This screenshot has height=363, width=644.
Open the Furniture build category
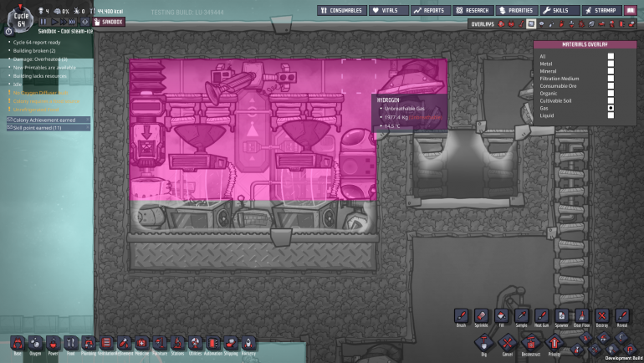pos(160,343)
